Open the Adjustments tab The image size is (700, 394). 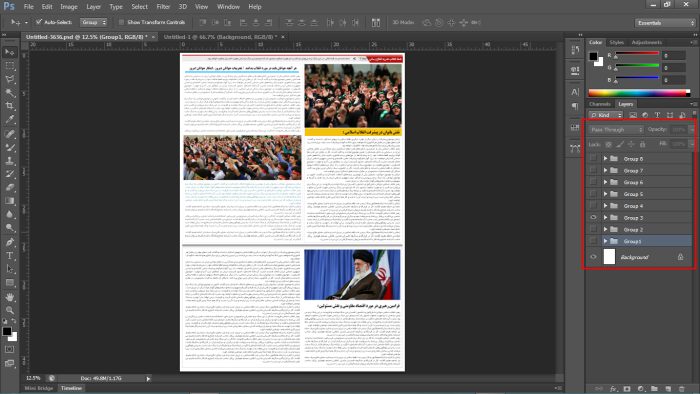tap(646, 42)
